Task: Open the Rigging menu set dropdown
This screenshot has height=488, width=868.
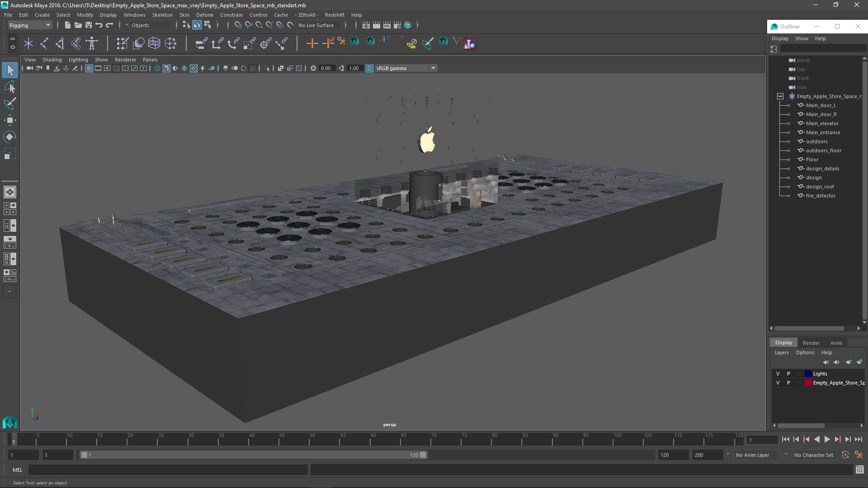Action: [x=29, y=25]
